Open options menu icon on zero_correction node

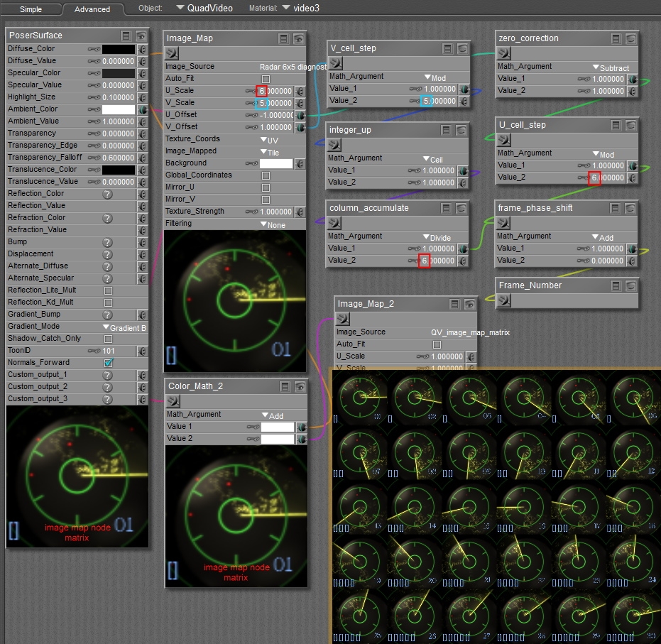[x=616, y=38]
